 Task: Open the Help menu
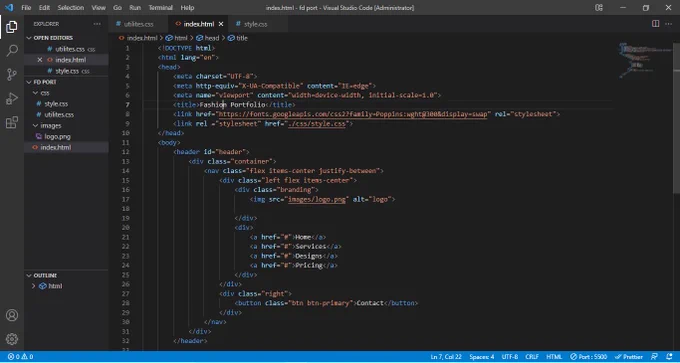[187, 8]
